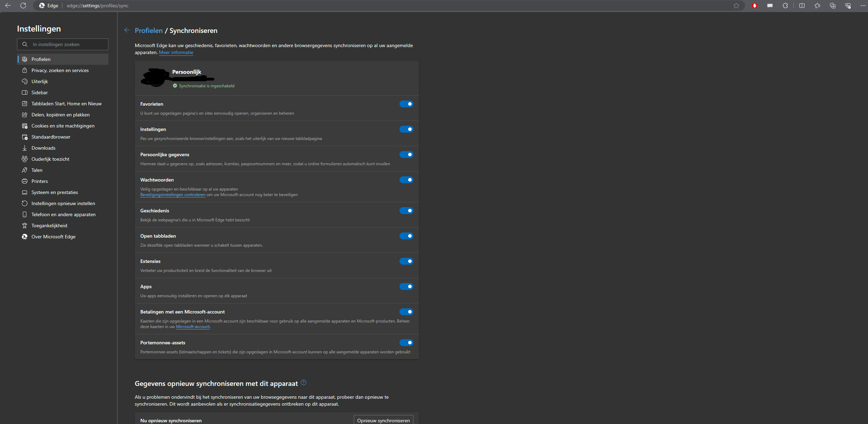Click the AdBlock extension icon
The height and width of the screenshot is (424, 868).
click(754, 6)
